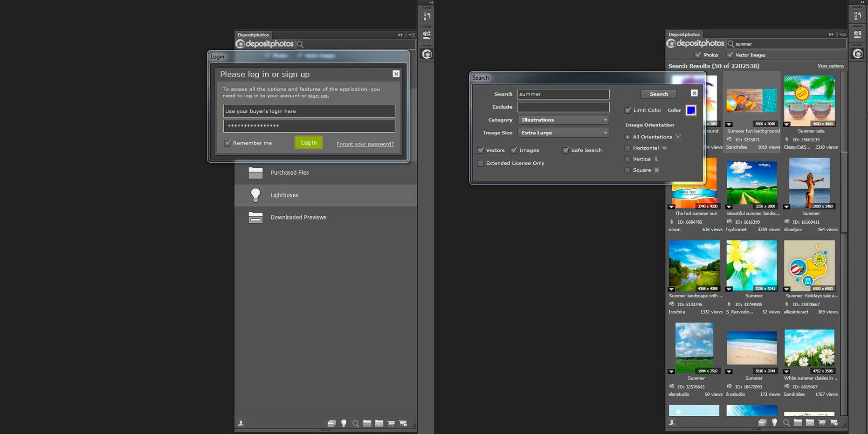Click the lightbulb lightbox icon in the login panel's bottom bar
The width and height of the screenshot is (868, 434).
click(344, 423)
